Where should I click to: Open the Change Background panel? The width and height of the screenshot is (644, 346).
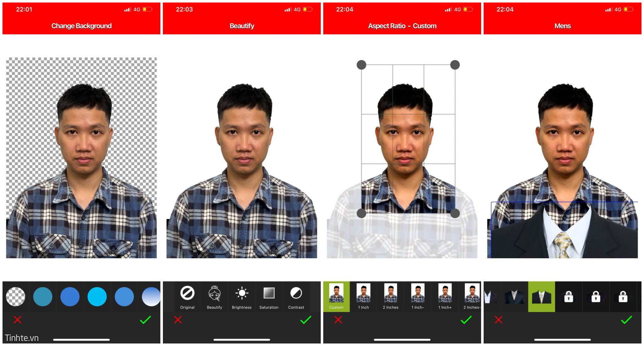80,25
